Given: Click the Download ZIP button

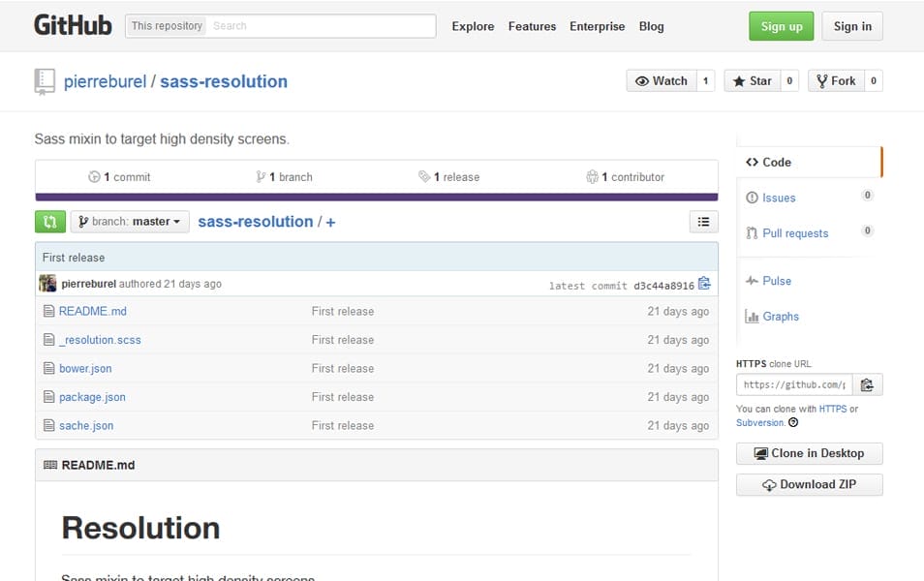Looking at the screenshot, I should 809,484.
